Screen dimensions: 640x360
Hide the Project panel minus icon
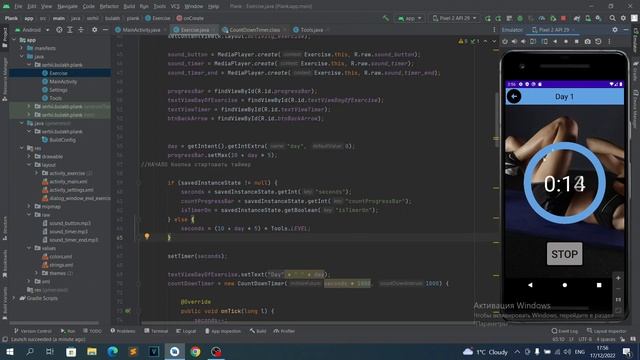click(105, 30)
